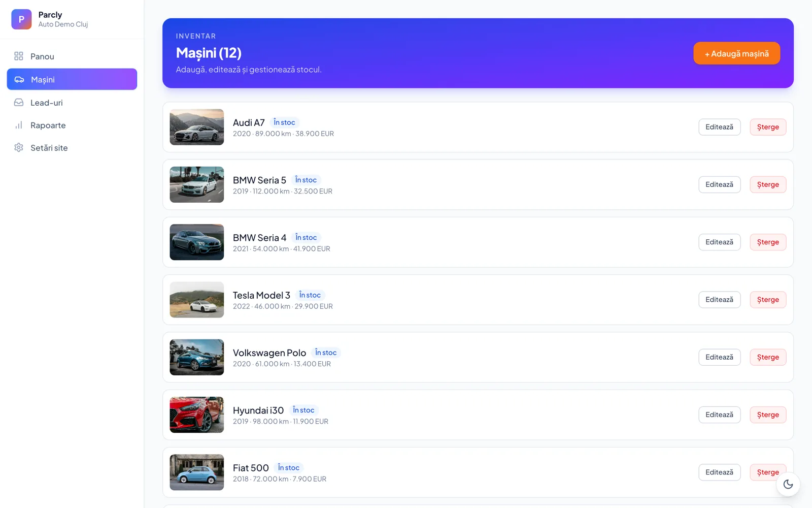Click the În stoc badge for Fiat 500
Screen dimensions: 812x508
[x=289, y=468]
